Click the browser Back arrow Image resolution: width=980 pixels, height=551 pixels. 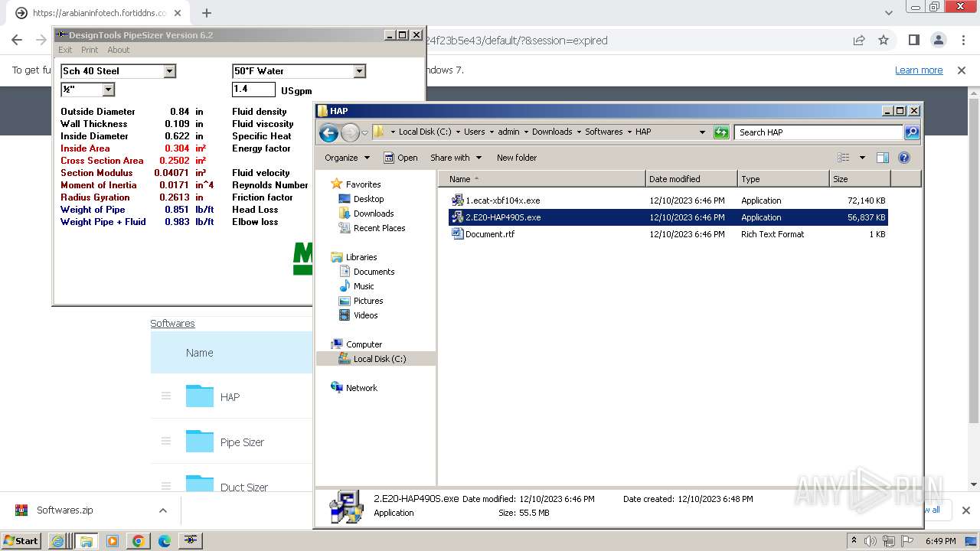coord(17,41)
